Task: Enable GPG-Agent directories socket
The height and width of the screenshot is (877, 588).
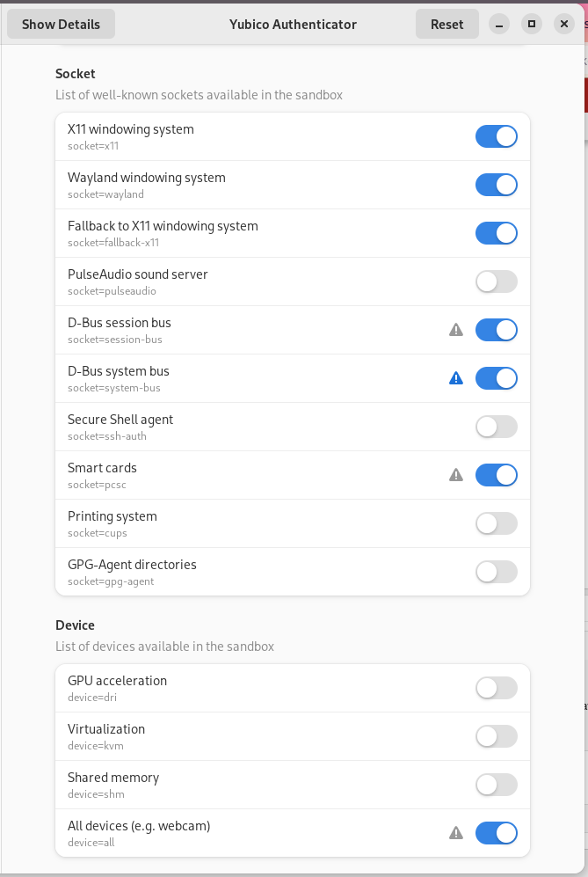Action: (496, 572)
